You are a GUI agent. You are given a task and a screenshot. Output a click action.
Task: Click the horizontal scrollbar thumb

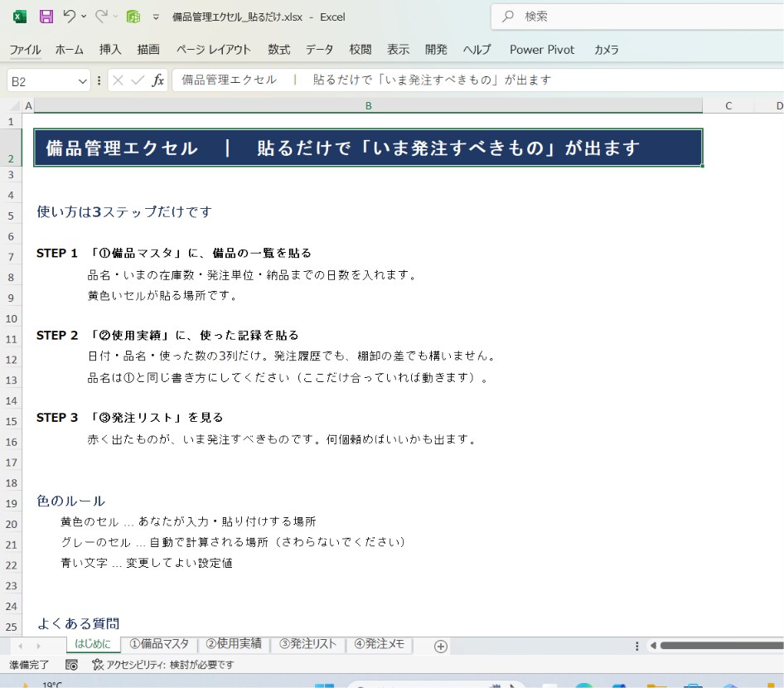click(722, 646)
